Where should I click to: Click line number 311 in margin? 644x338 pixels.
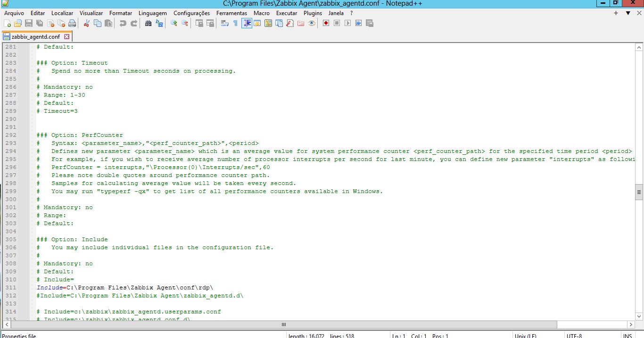tap(11, 287)
